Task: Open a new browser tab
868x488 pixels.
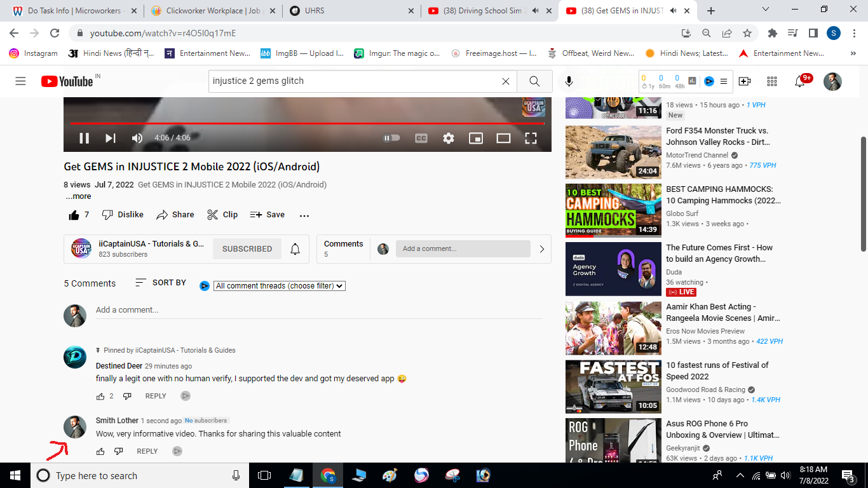Action: pos(711,11)
